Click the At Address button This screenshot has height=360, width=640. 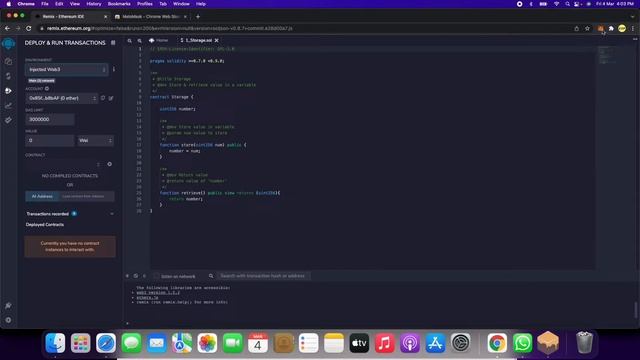point(42,196)
